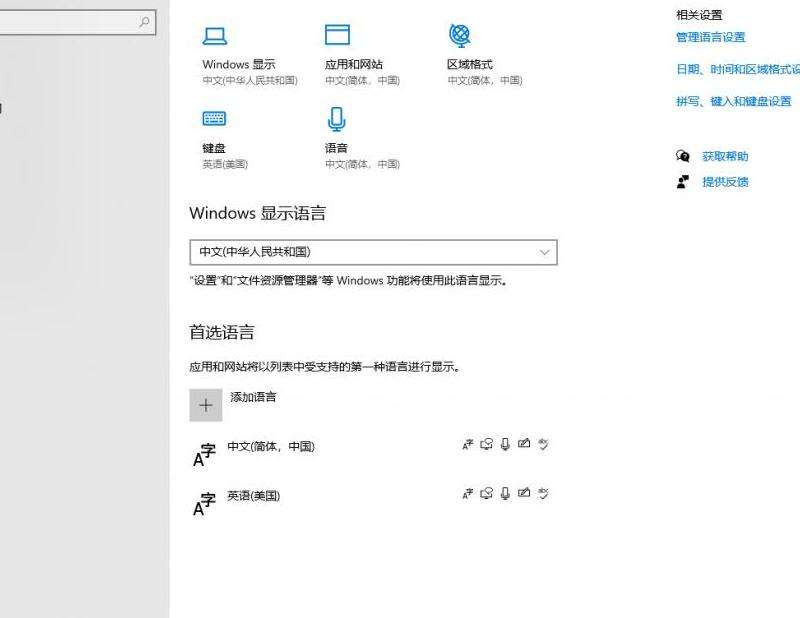
Task: Open the 键盘 keyboard icon
Action: pos(214,118)
